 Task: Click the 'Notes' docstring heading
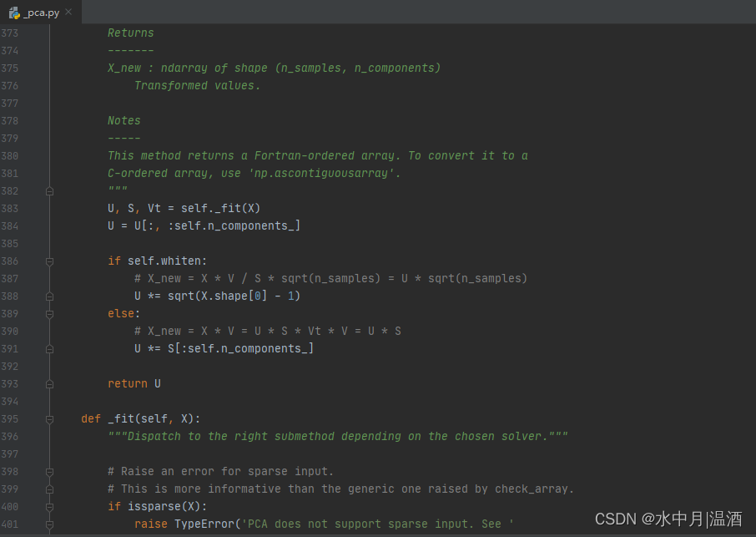coord(123,120)
